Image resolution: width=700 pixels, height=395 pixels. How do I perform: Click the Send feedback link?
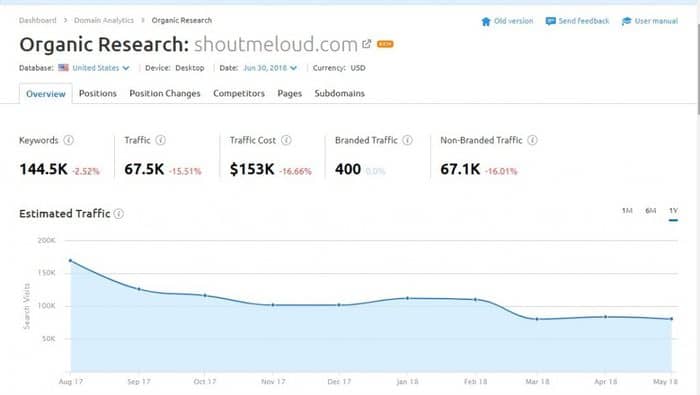pyautogui.click(x=583, y=21)
